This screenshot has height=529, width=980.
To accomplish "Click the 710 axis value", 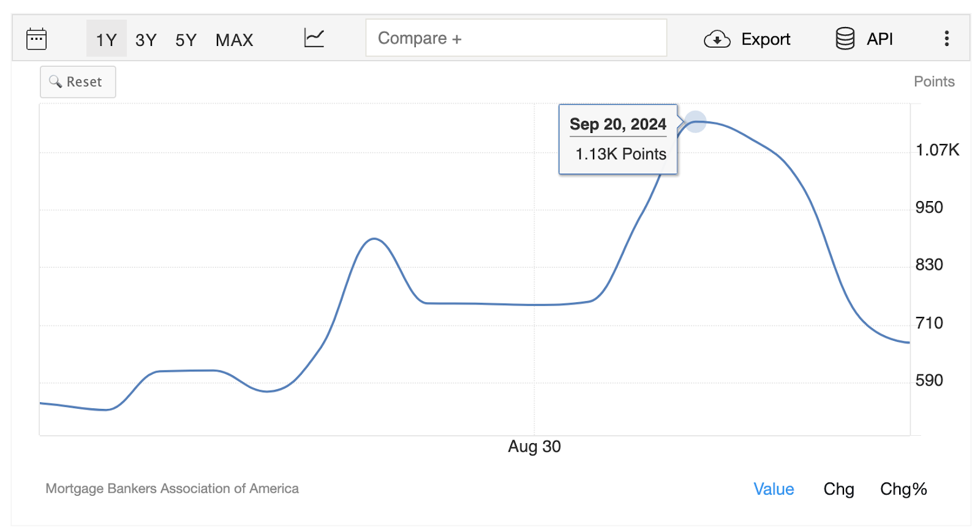I will coord(929,323).
